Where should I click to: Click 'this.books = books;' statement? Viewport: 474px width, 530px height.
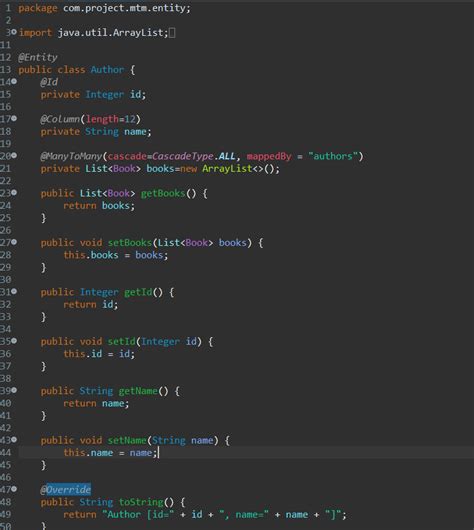(x=116, y=255)
